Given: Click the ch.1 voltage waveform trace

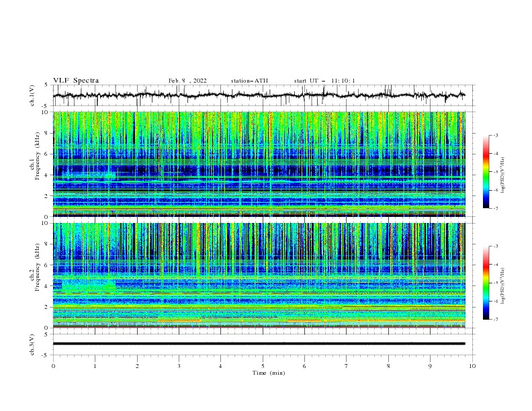Looking at the screenshot, I should pyautogui.click(x=259, y=95).
